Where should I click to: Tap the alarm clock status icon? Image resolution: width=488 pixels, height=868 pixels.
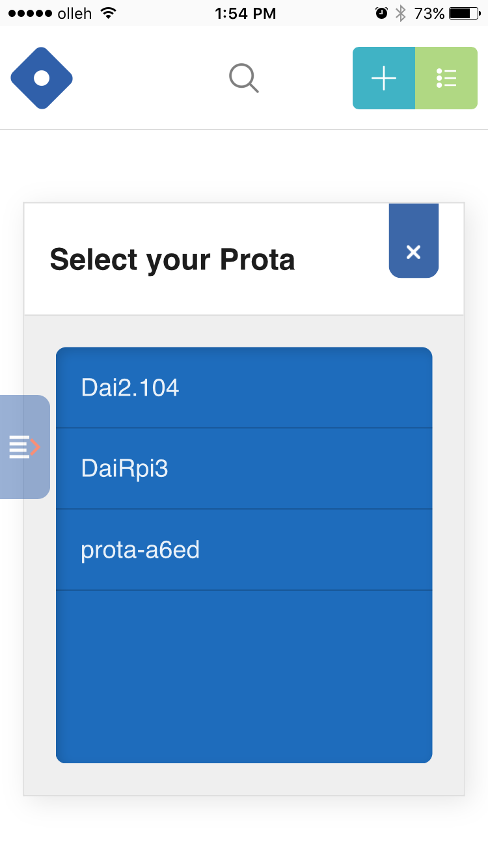381,13
